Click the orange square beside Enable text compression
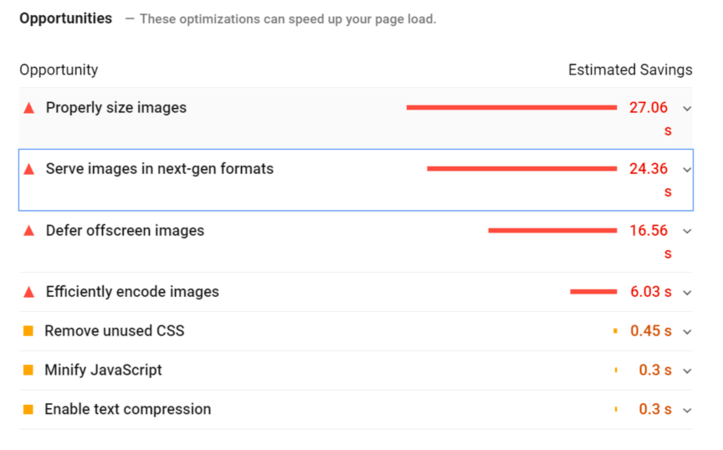Image resolution: width=723 pixels, height=450 pixels. pos(28,409)
